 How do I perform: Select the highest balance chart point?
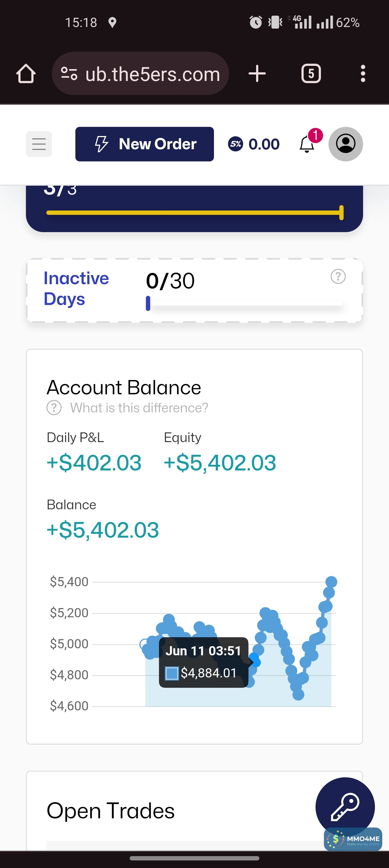331,582
